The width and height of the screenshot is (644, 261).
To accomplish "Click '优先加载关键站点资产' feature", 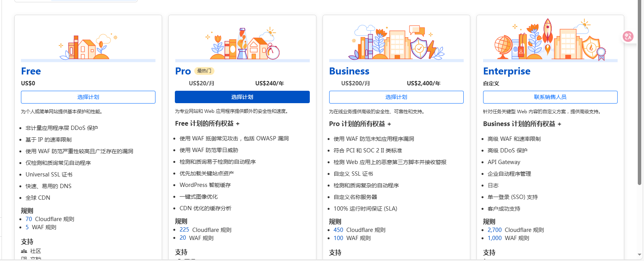I will click(207, 173).
